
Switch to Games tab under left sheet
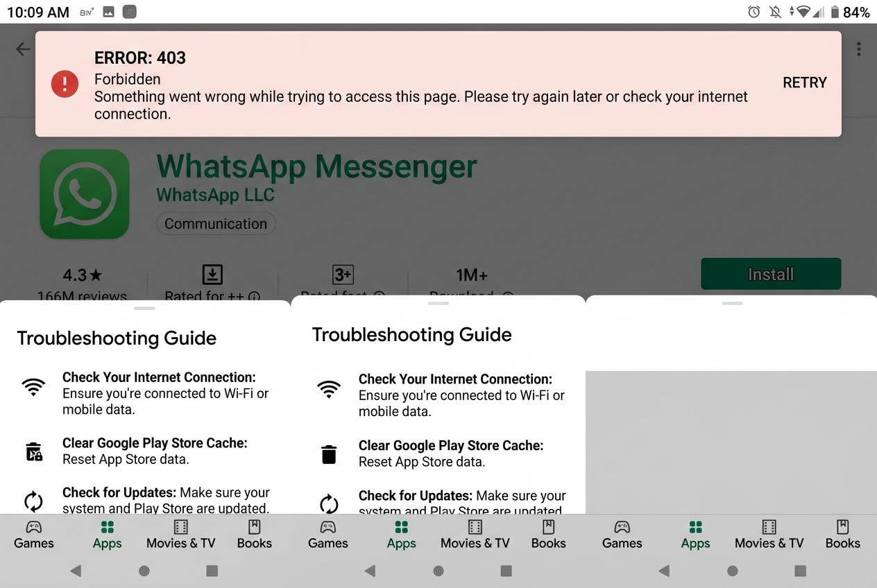(x=34, y=535)
